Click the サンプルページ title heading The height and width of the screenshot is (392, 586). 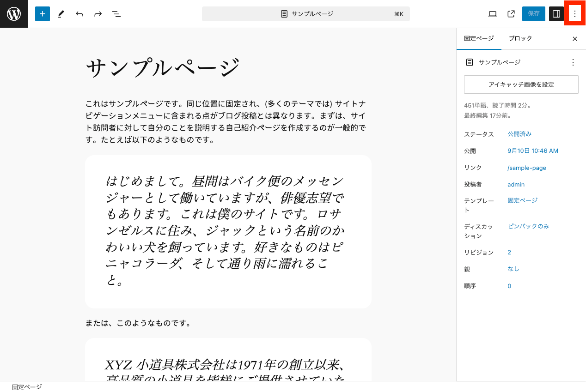click(163, 68)
